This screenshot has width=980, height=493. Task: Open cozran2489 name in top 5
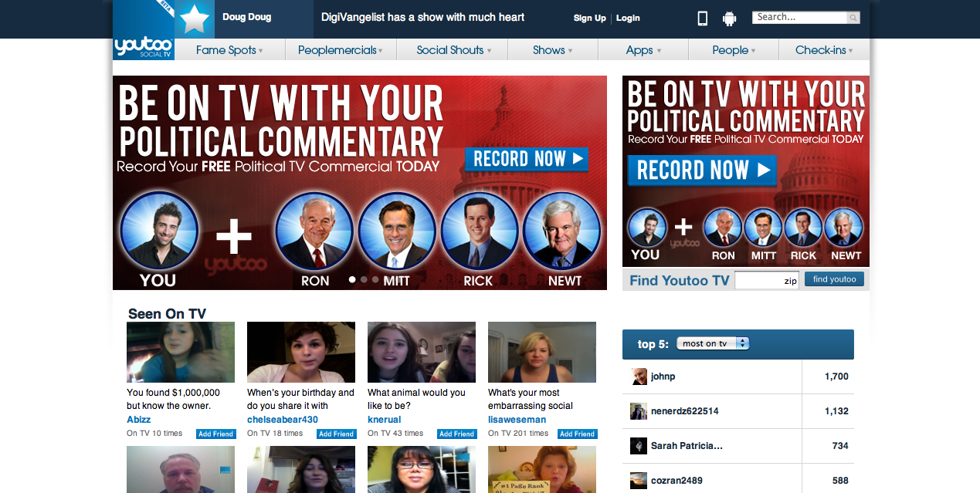(x=677, y=480)
